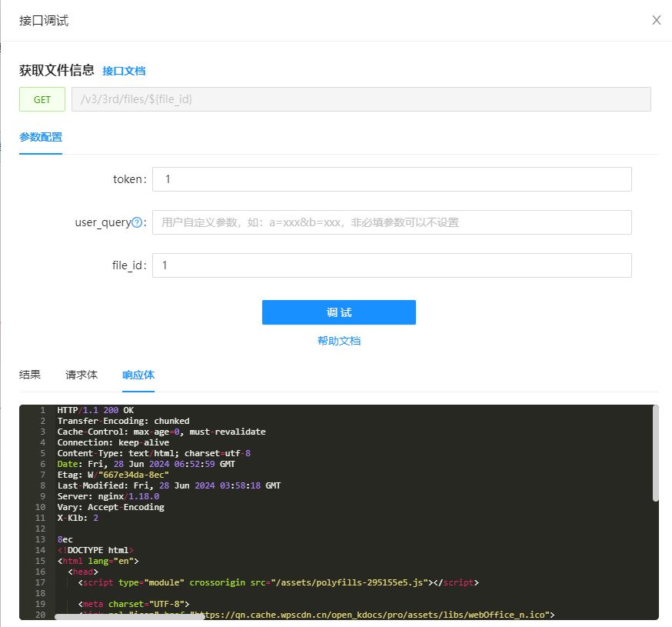Click the 'Content-Type: text/html' line
The height and width of the screenshot is (627, 672).
click(154, 453)
